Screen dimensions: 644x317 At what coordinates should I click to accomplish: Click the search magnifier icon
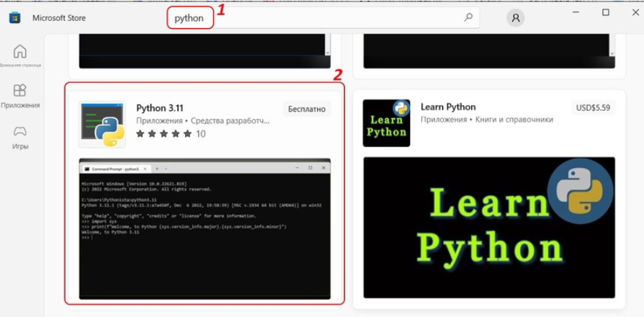click(x=468, y=18)
